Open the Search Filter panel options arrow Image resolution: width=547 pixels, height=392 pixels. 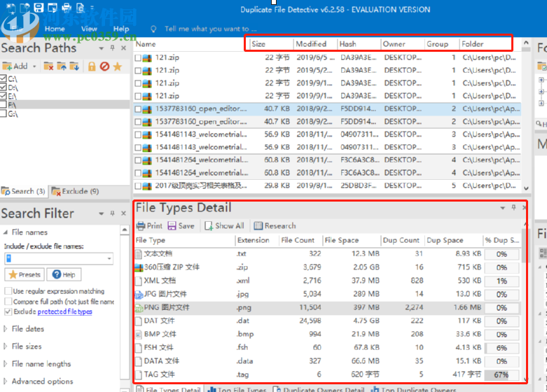tap(101, 213)
